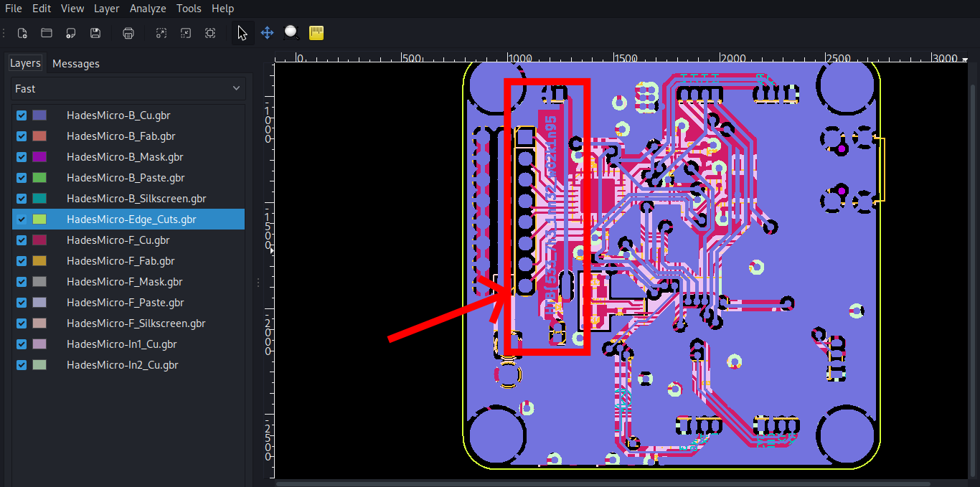This screenshot has width=980, height=487.
Task: Switch to the Messages tab
Action: point(76,64)
